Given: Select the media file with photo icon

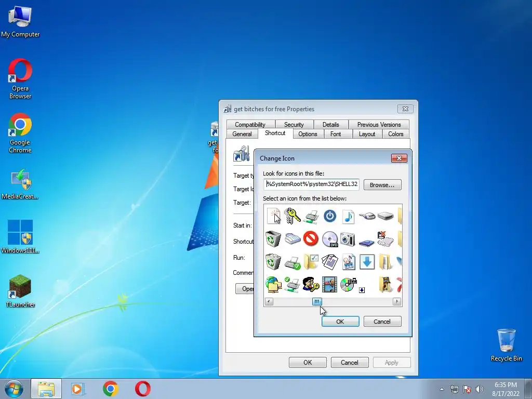Looking at the screenshot, I should pyautogui.click(x=349, y=262).
